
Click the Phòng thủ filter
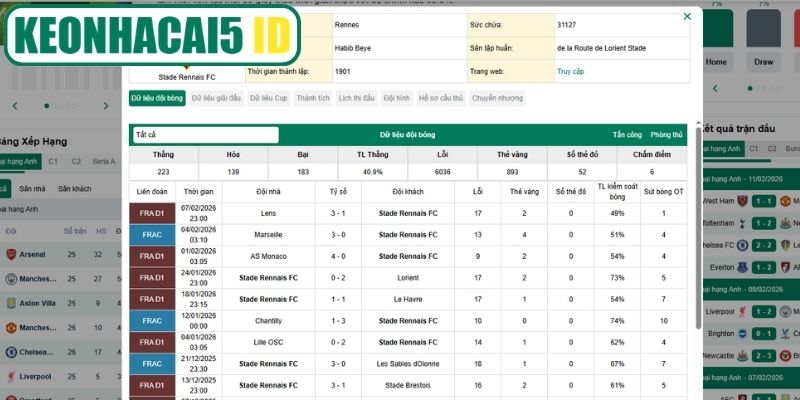666,135
